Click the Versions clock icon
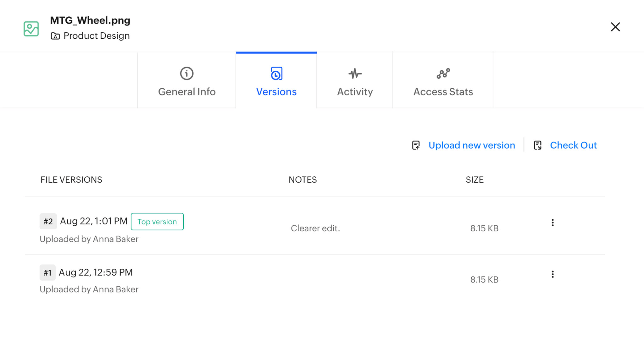The height and width of the screenshot is (352, 644). (276, 74)
